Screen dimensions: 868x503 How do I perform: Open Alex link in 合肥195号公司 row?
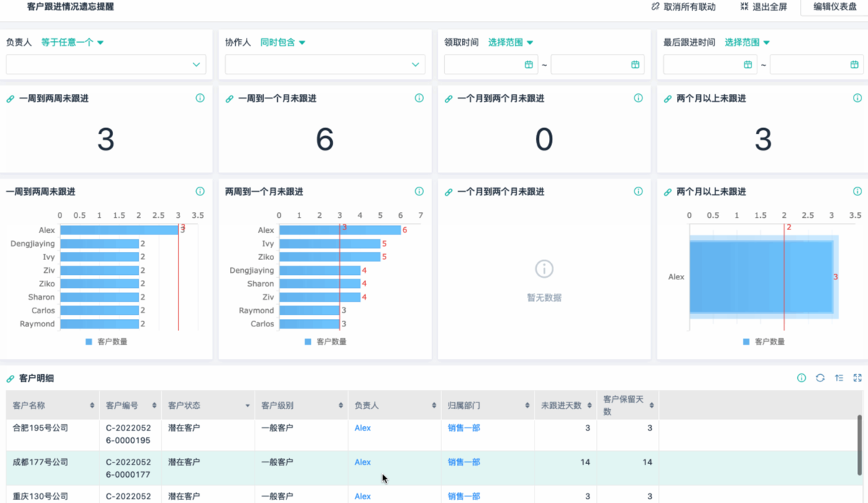click(362, 428)
